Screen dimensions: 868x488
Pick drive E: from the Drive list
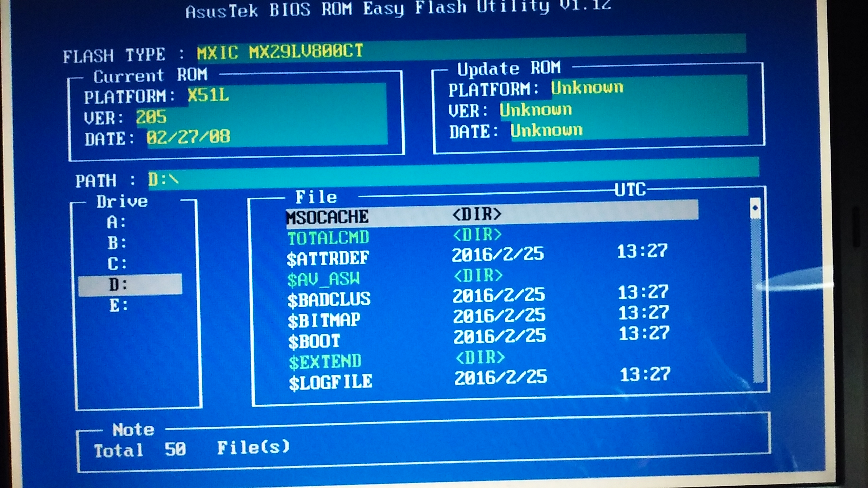pos(119,305)
